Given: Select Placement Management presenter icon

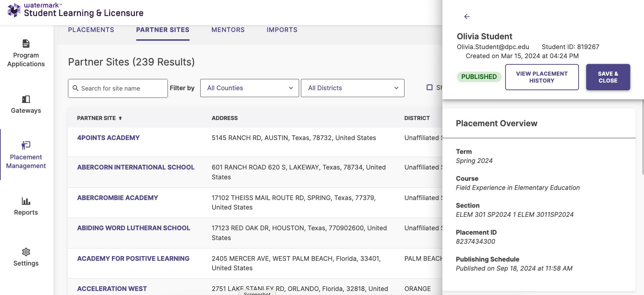Looking at the screenshot, I should [x=26, y=145].
